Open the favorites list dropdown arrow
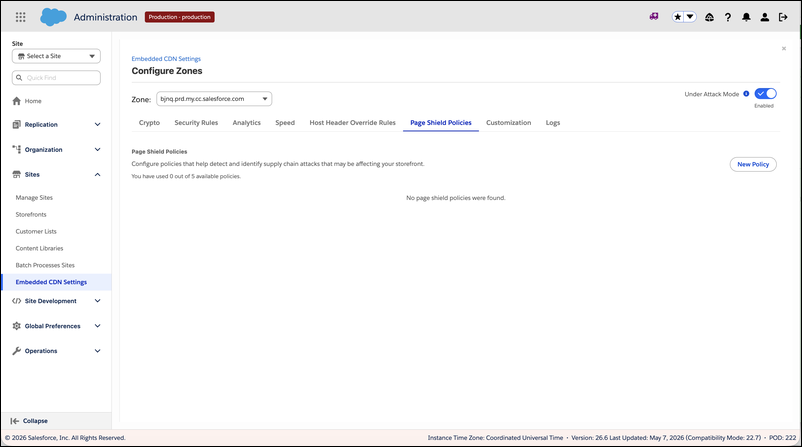802x447 pixels. [x=690, y=17]
